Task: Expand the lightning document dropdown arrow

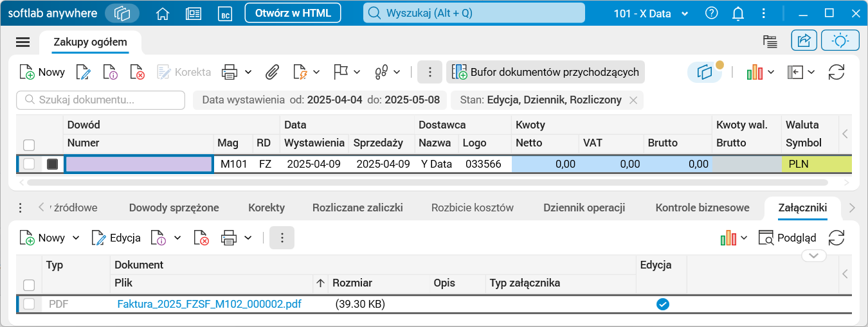Action: tap(318, 72)
